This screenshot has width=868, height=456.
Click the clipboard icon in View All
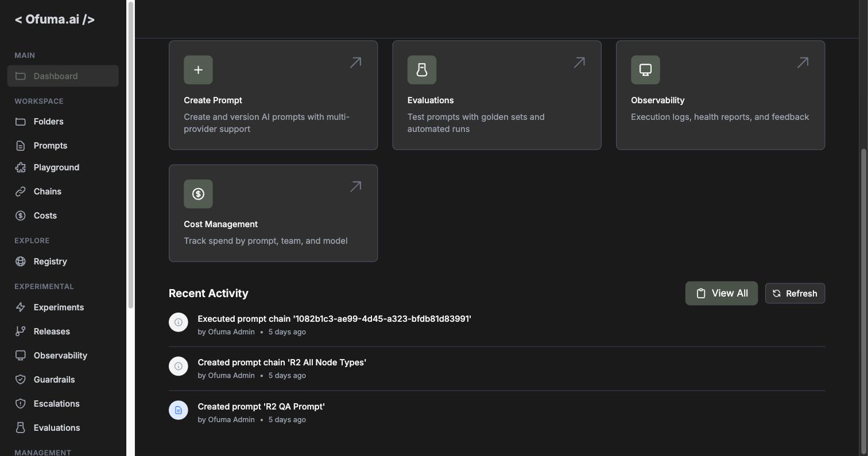click(701, 294)
